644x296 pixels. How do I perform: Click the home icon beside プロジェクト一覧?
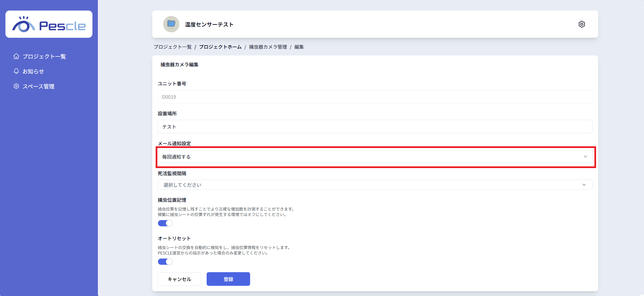point(16,56)
